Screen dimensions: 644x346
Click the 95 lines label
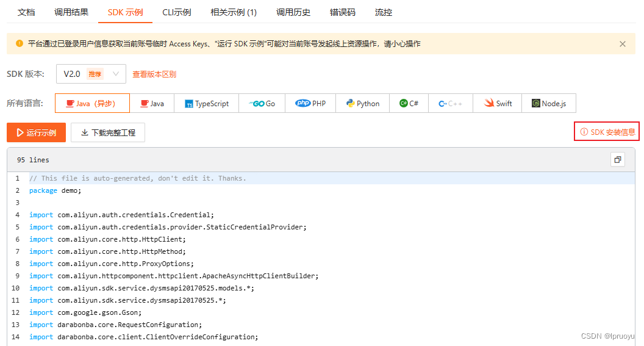click(33, 160)
